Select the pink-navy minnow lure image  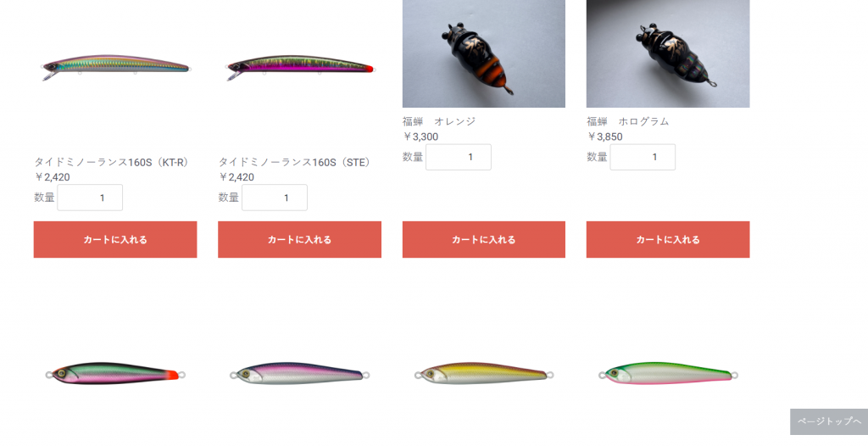(299, 375)
